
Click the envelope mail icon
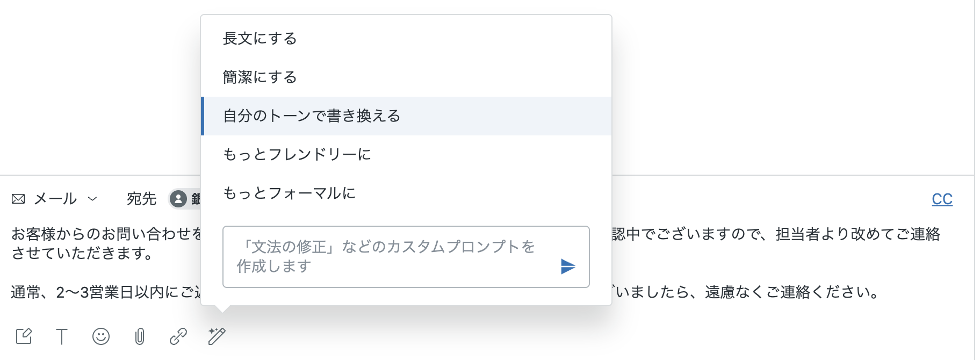pos(18,199)
